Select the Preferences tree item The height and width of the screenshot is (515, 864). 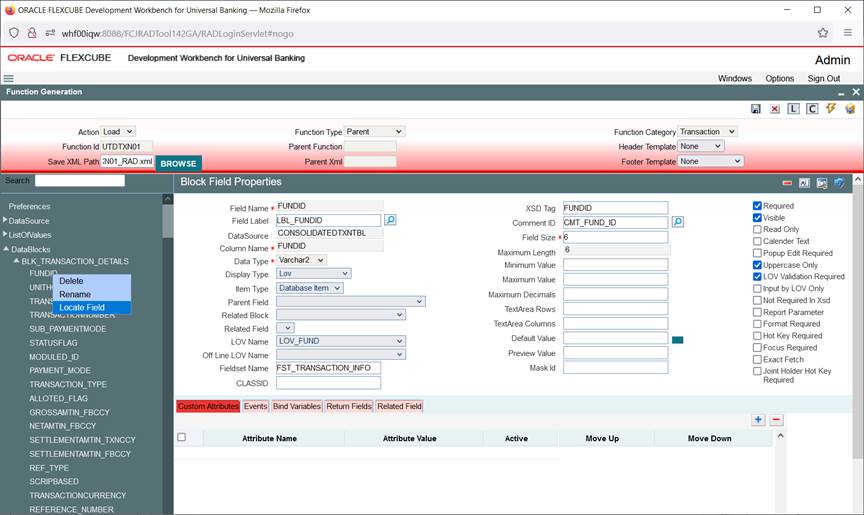(x=29, y=206)
